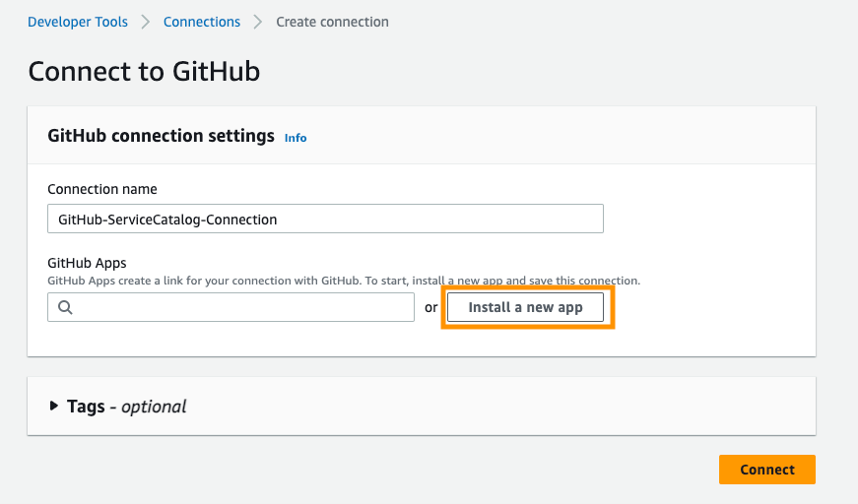Expand the Tags optional section triangle
Viewport: 858px width, 504px height.
(53, 406)
